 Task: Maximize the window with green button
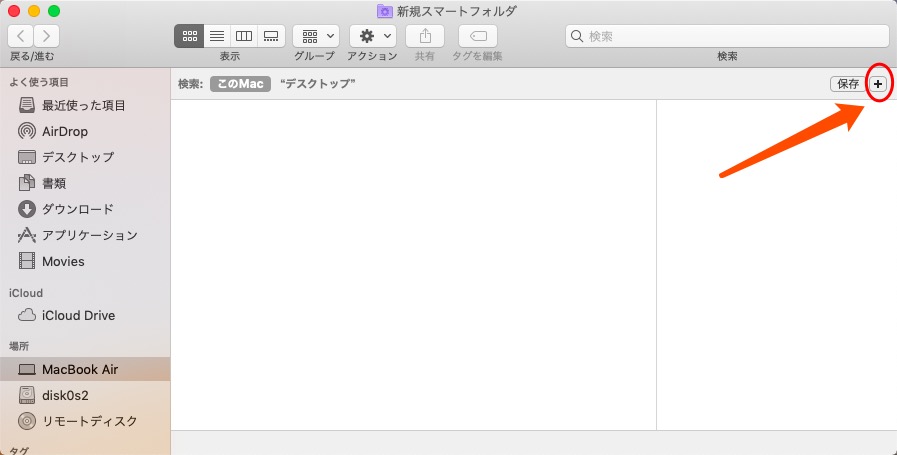(x=54, y=11)
